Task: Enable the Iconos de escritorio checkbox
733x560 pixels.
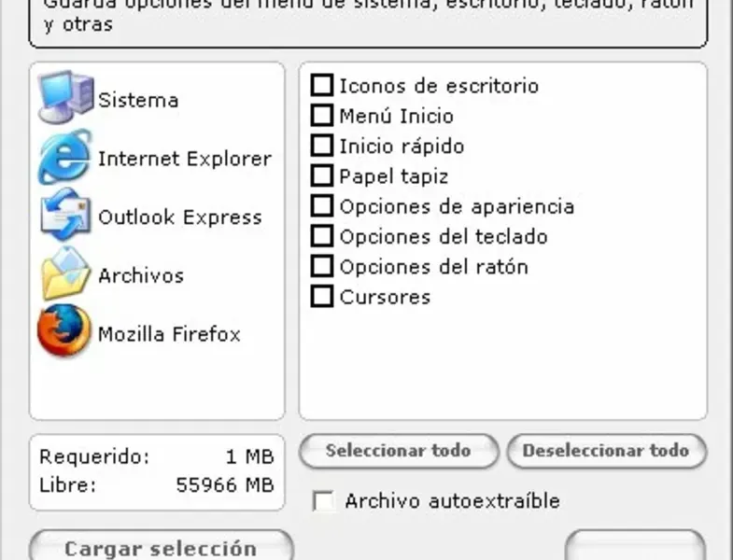Action: click(322, 86)
